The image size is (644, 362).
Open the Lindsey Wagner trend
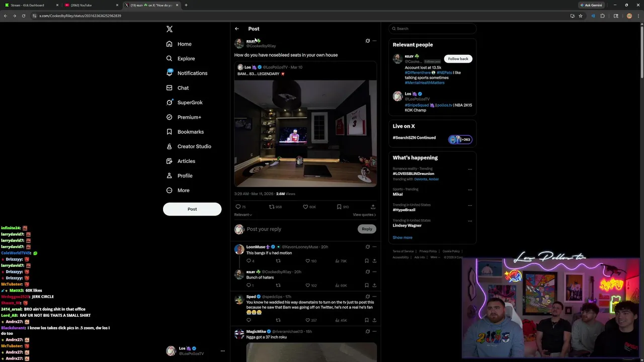[x=407, y=226]
